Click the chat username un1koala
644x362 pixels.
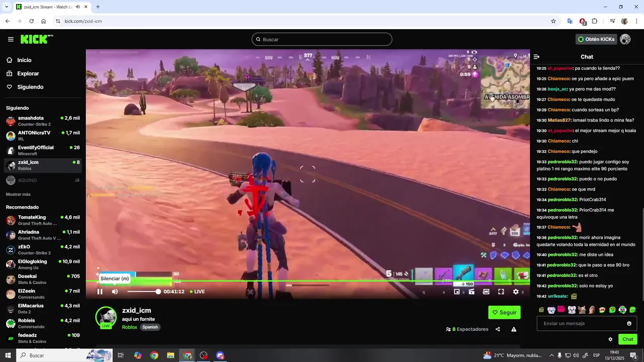point(557,296)
